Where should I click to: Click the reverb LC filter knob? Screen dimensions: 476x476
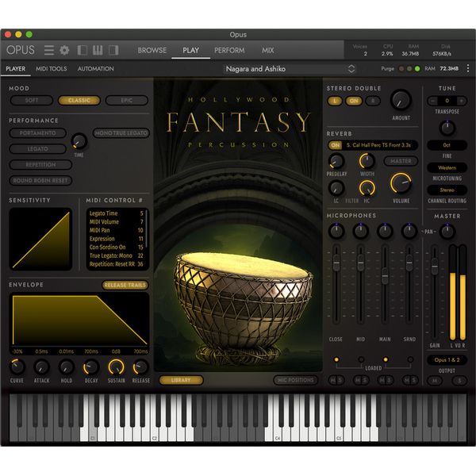[336, 188]
